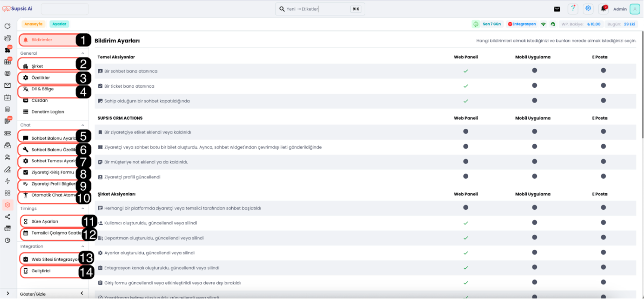The image size is (644, 299).
Task: Click the Ayarlar breadcrumb tag
Action: (x=59, y=24)
